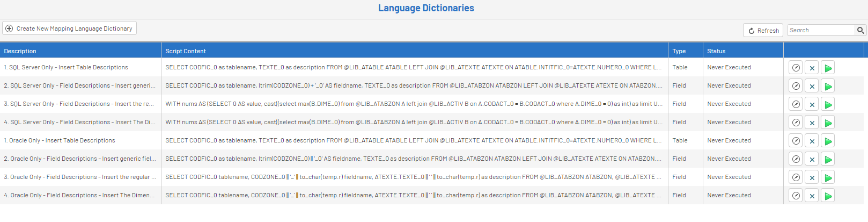Viewport: 868px width, 222px height.
Task: Execute the '4. SQL Server Only' dimension script
Action: pos(828,123)
